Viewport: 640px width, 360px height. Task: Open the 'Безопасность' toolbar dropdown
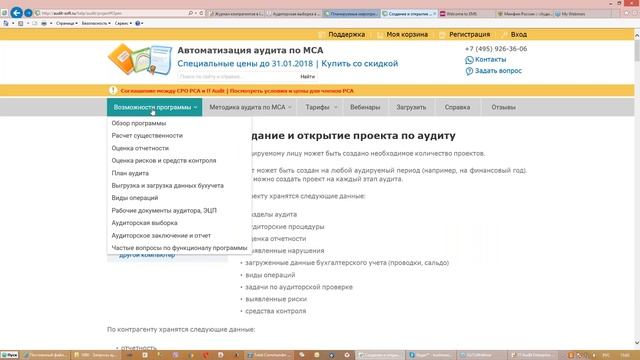coord(96,23)
